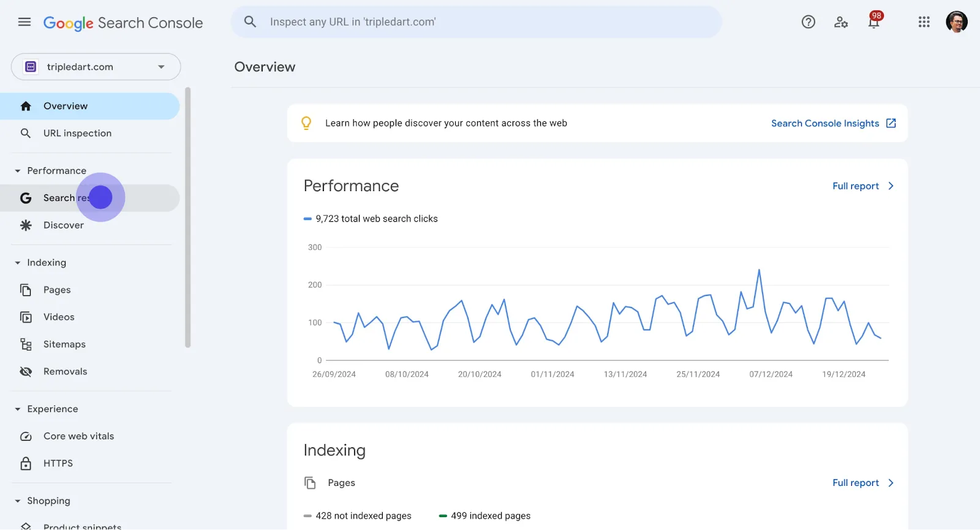This screenshot has width=980, height=530.
Task: Click the external link icon beside Search Console Insights
Action: pos(891,123)
